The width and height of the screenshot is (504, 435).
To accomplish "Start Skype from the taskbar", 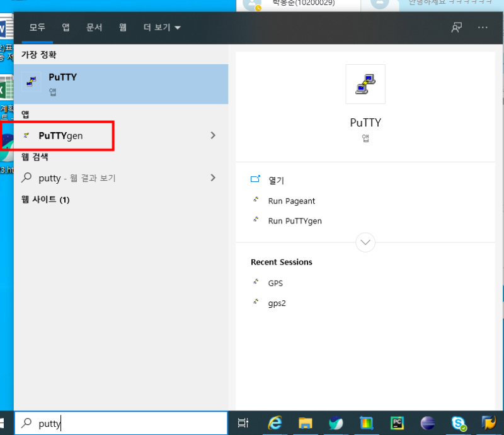I will (x=458, y=423).
